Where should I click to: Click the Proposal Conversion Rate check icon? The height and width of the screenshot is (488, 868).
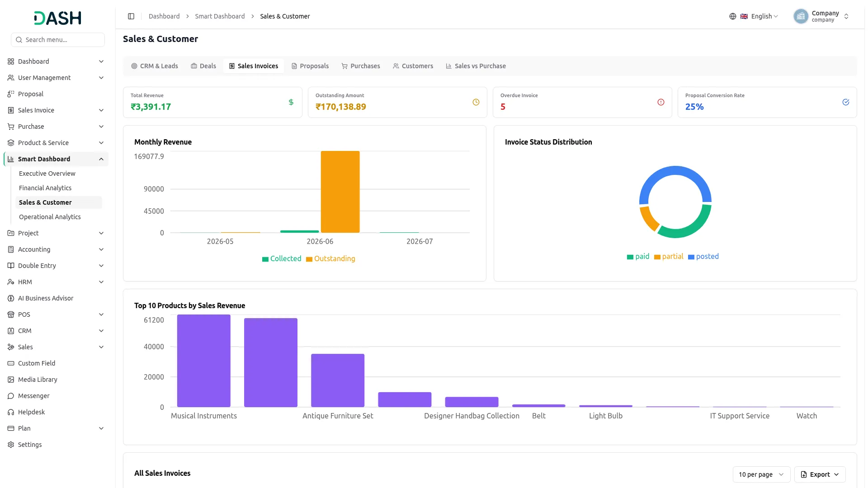[846, 102]
